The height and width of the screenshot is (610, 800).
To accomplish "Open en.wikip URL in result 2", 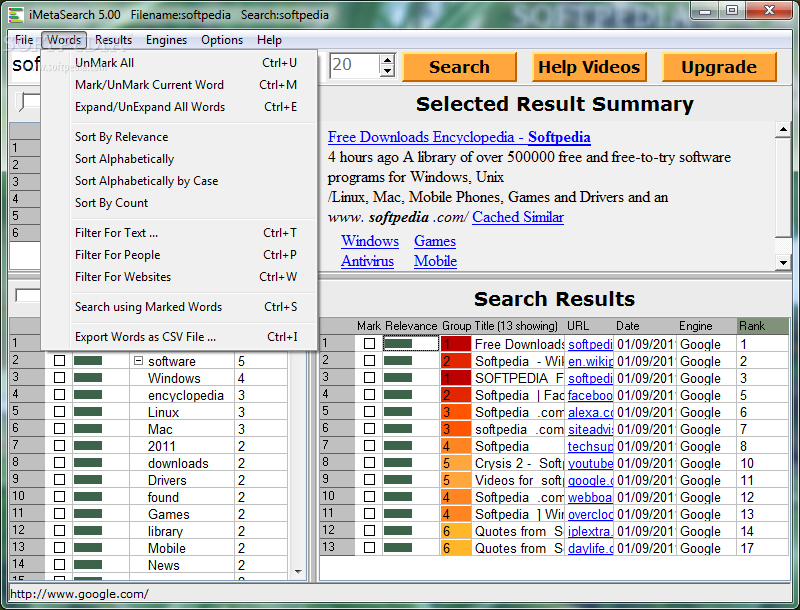I will click(x=590, y=361).
